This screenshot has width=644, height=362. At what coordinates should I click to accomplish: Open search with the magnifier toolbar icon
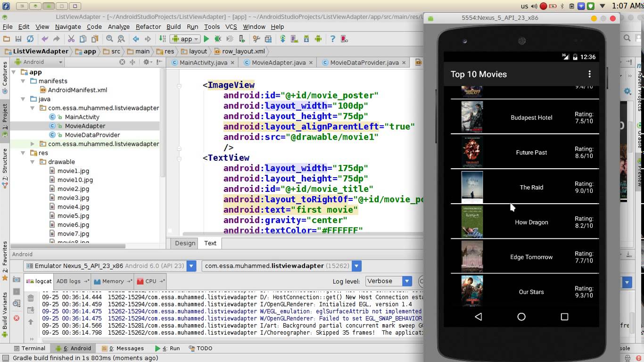click(x=109, y=39)
